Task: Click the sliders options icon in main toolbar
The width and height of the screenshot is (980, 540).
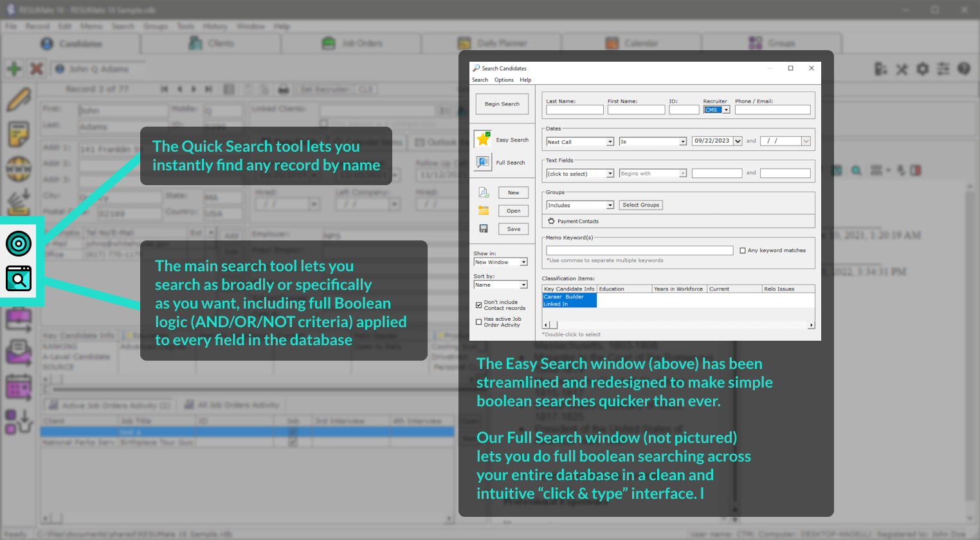Action: click(943, 69)
